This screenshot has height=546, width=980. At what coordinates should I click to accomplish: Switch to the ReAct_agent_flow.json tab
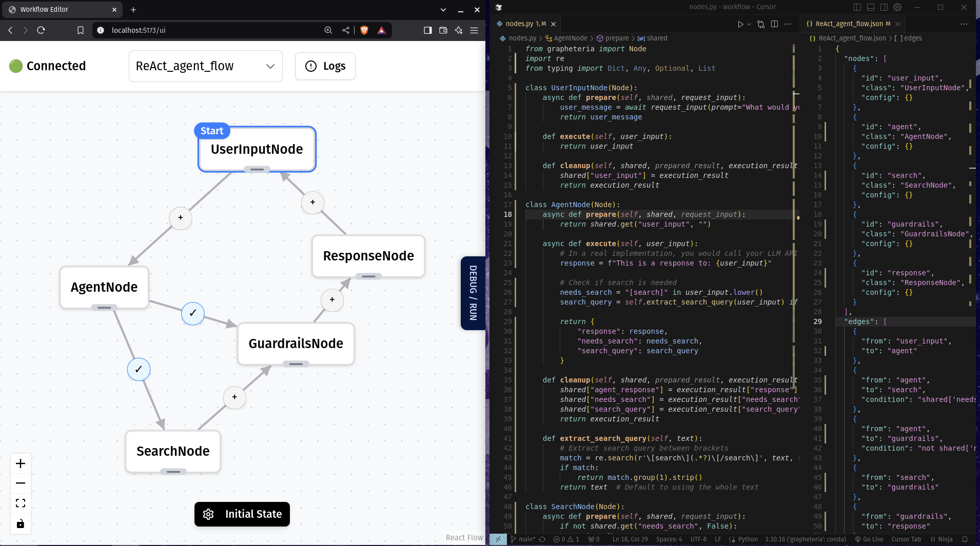[x=850, y=24]
